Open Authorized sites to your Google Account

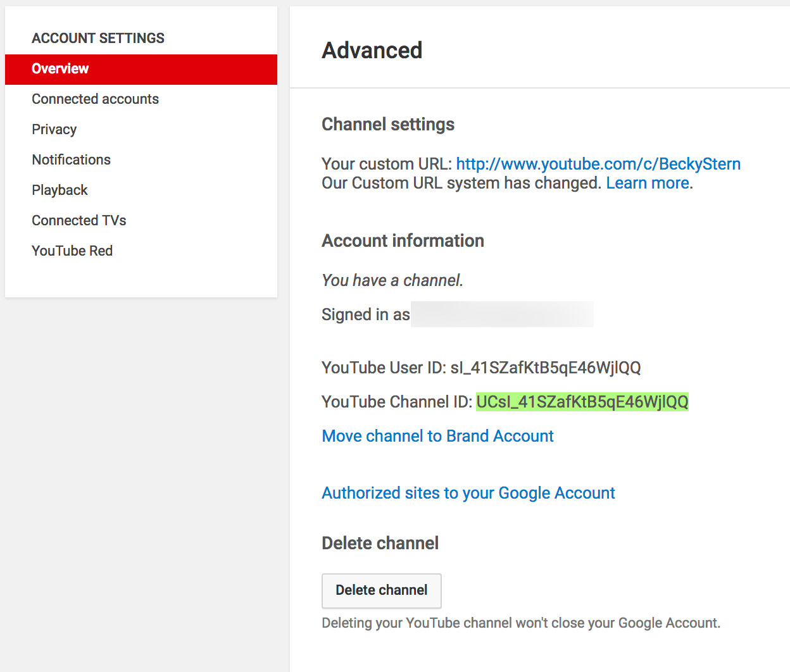(468, 493)
